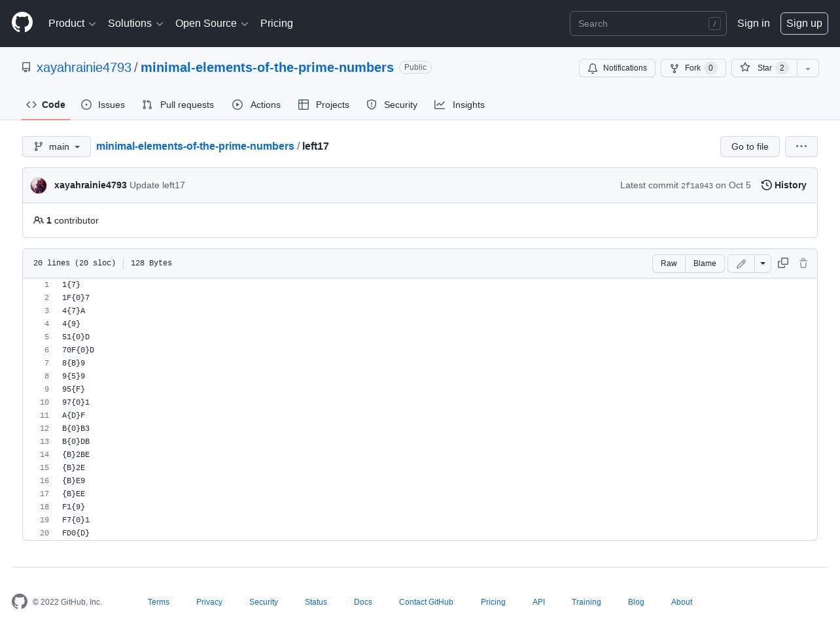The width and height of the screenshot is (840, 642).
Task: Expand the Solutions menu
Action: [x=135, y=24]
